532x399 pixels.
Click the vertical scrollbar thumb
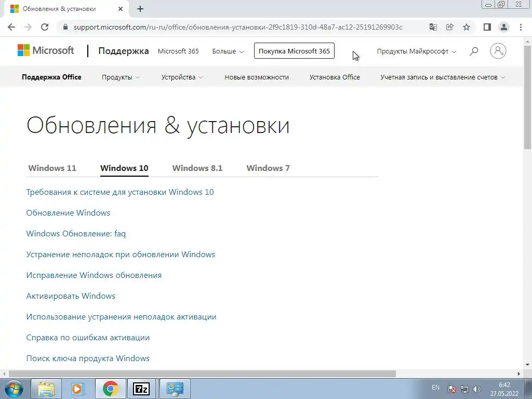click(528, 97)
